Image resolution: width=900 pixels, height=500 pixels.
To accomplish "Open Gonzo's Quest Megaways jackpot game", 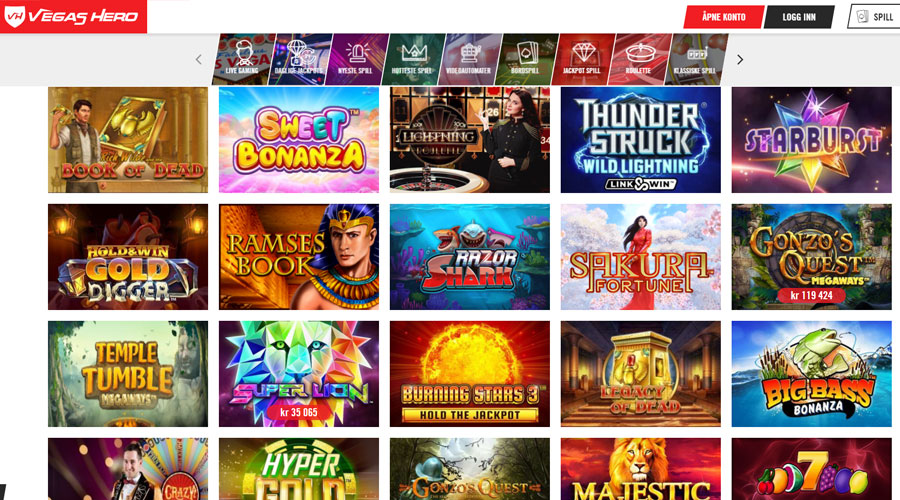I will coord(812,257).
